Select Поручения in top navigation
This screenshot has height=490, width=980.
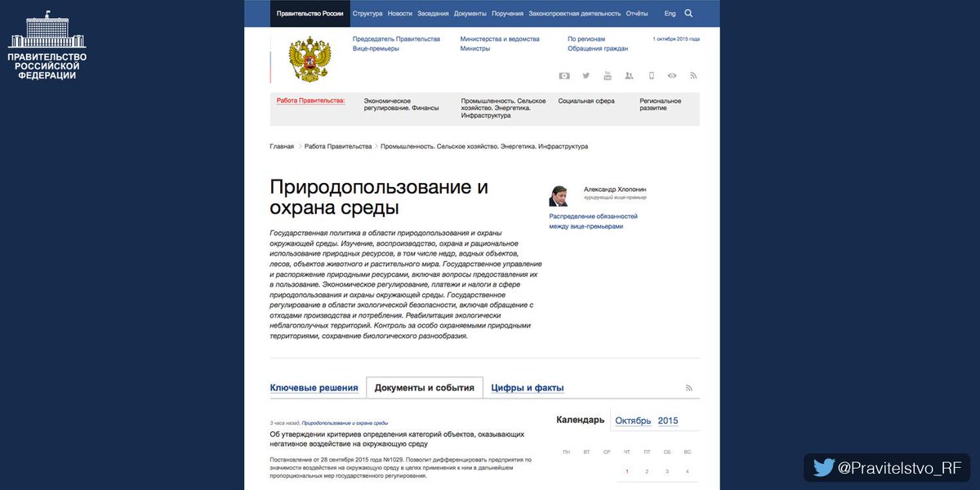[x=508, y=14]
